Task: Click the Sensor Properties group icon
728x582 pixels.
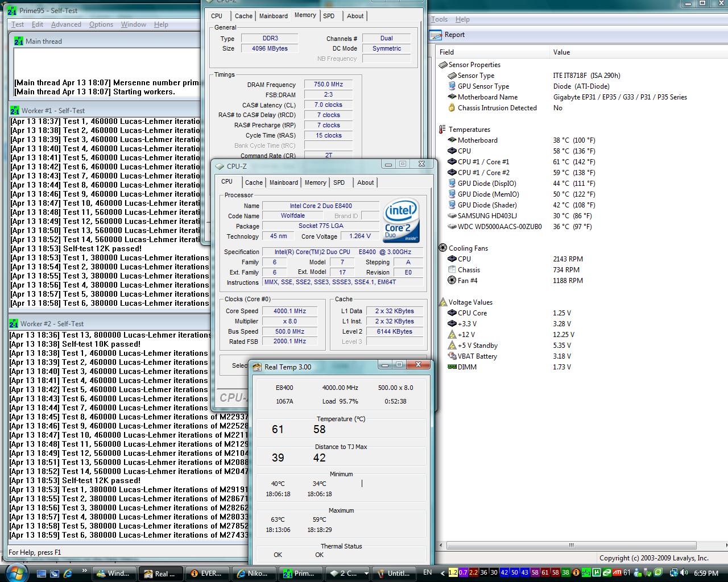Action: (x=443, y=65)
